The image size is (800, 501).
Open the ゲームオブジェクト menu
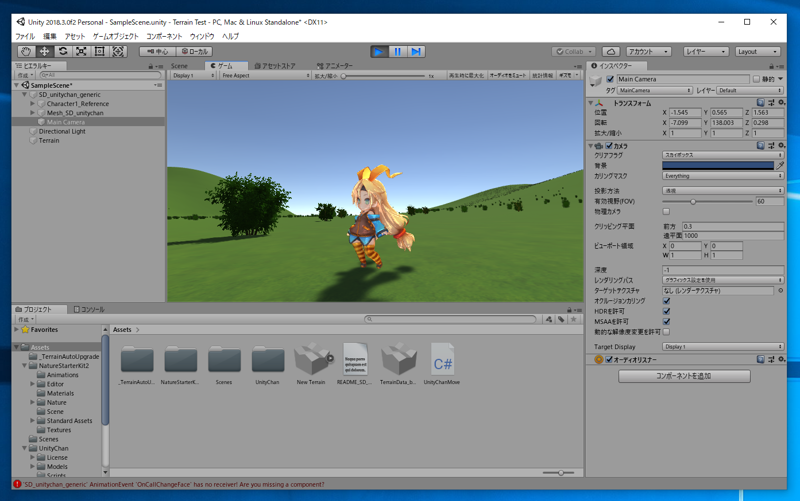click(x=115, y=36)
